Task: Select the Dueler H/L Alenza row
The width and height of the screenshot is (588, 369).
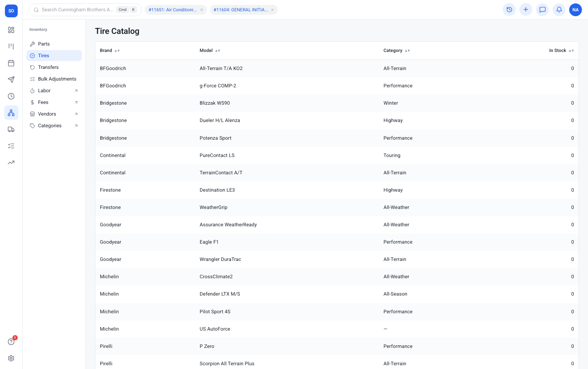Action: 337,120
